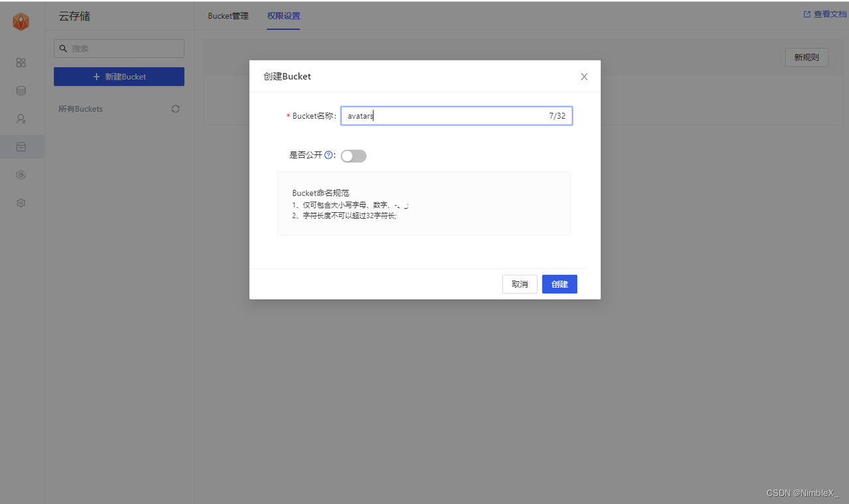
Task: Click the help icon beside 是否公开
Action: (x=329, y=155)
